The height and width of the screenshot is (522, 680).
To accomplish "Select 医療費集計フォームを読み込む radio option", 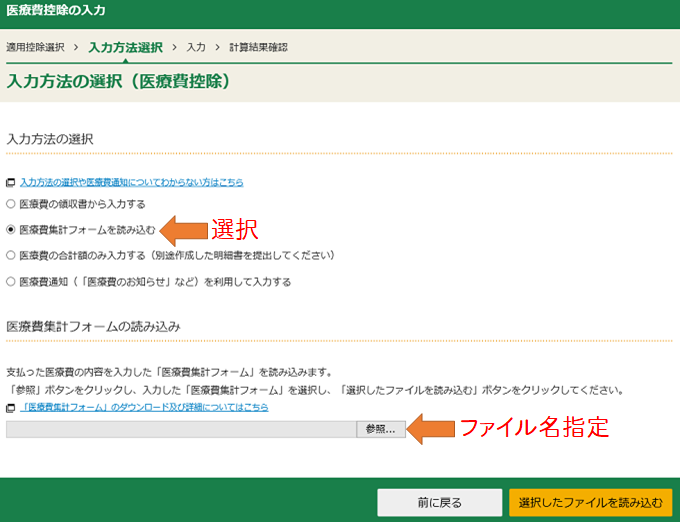I will (11, 230).
